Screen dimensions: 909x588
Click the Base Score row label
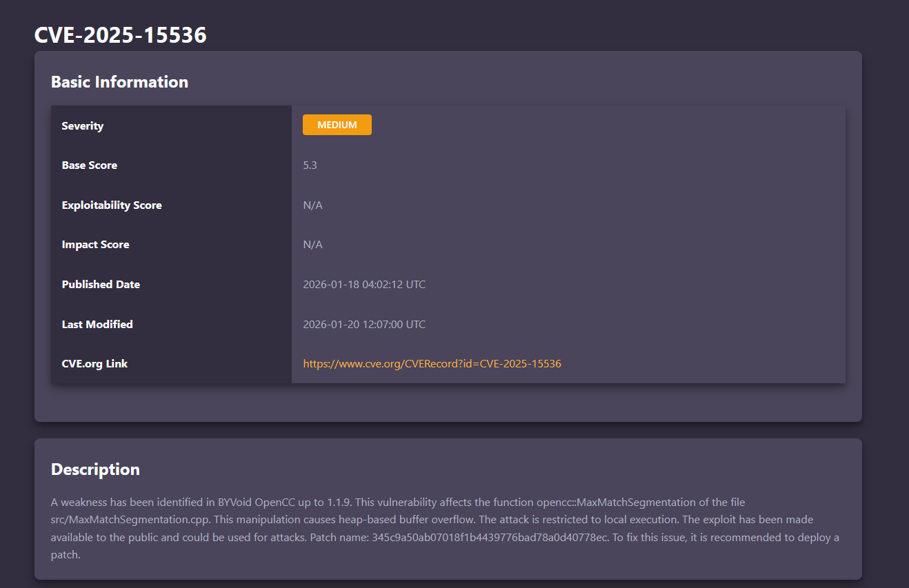[90, 165]
